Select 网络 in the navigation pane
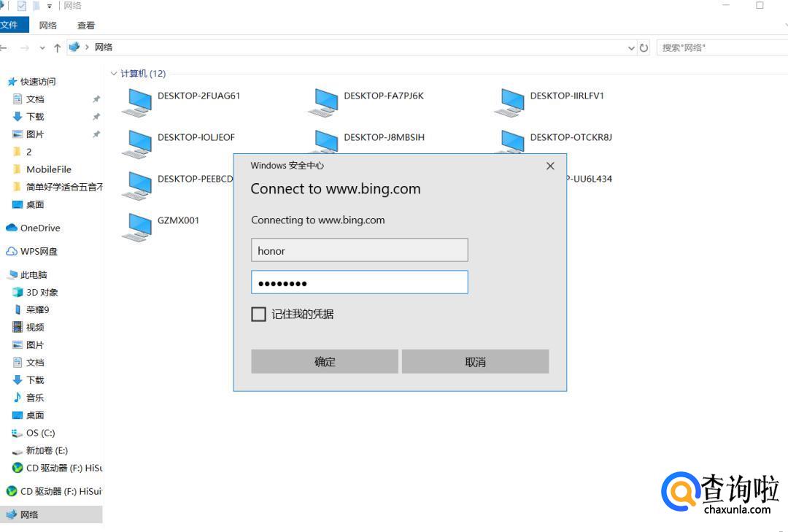Image resolution: width=788 pixels, height=532 pixels. (x=51, y=514)
